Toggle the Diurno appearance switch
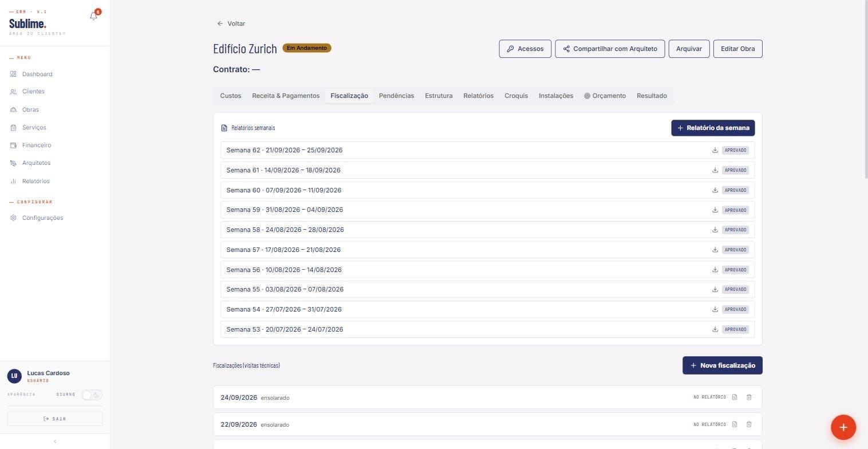The height and width of the screenshot is (449, 868). pyautogui.click(x=92, y=395)
